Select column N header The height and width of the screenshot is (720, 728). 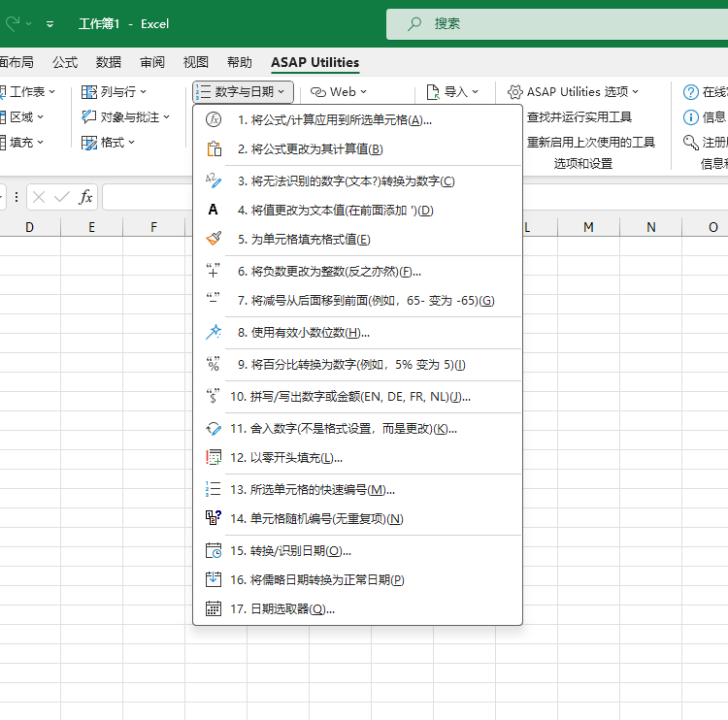coord(651,227)
